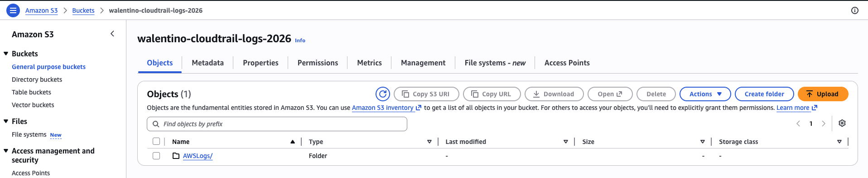
Task: Open the Management tab
Action: [423, 63]
